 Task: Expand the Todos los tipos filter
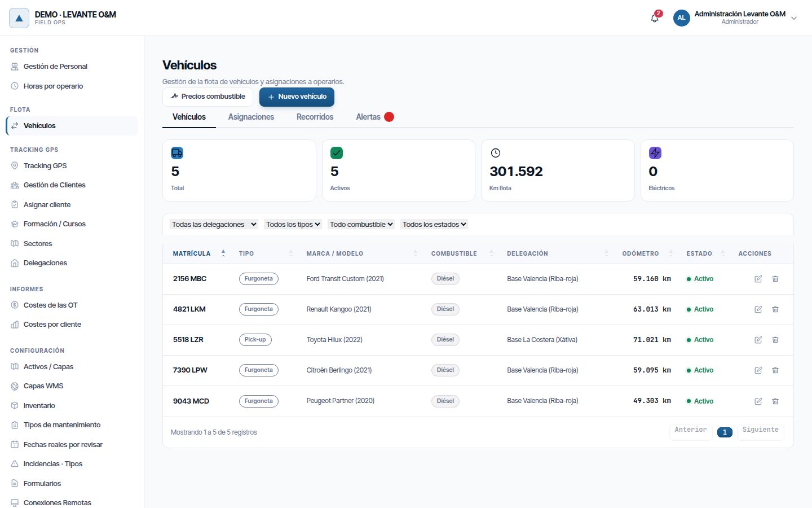pos(293,224)
